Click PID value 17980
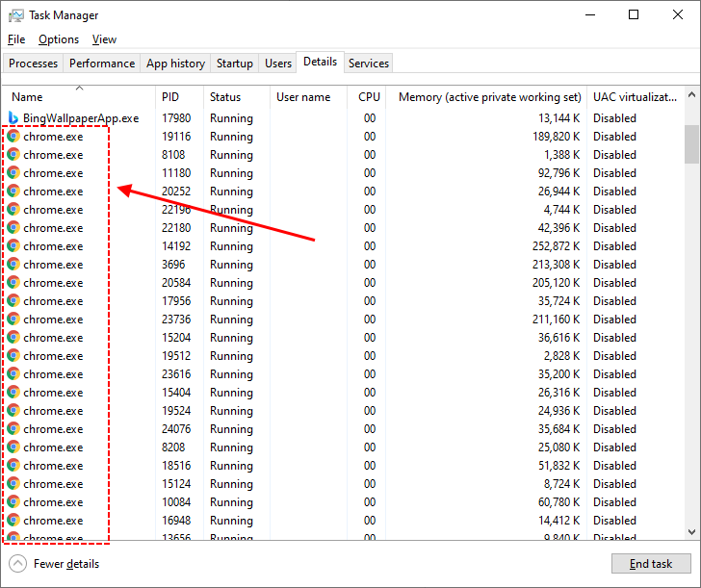 (x=176, y=118)
